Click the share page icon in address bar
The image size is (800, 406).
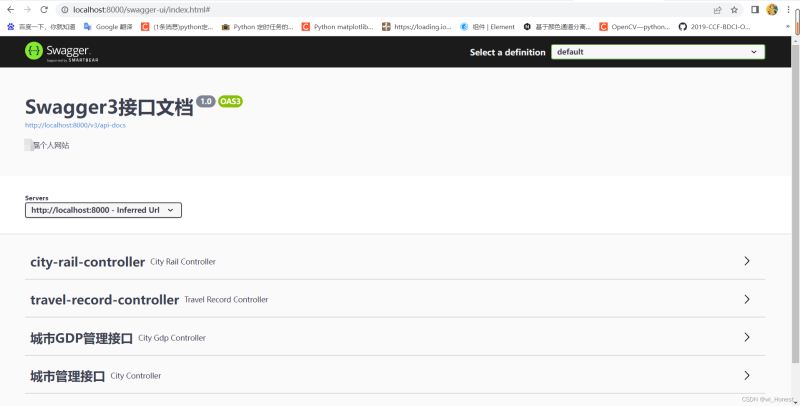click(x=717, y=10)
